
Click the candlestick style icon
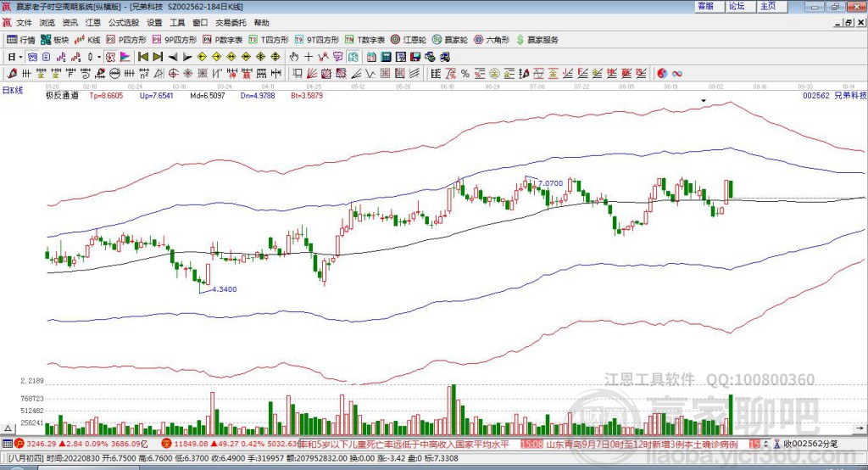[90, 57]
